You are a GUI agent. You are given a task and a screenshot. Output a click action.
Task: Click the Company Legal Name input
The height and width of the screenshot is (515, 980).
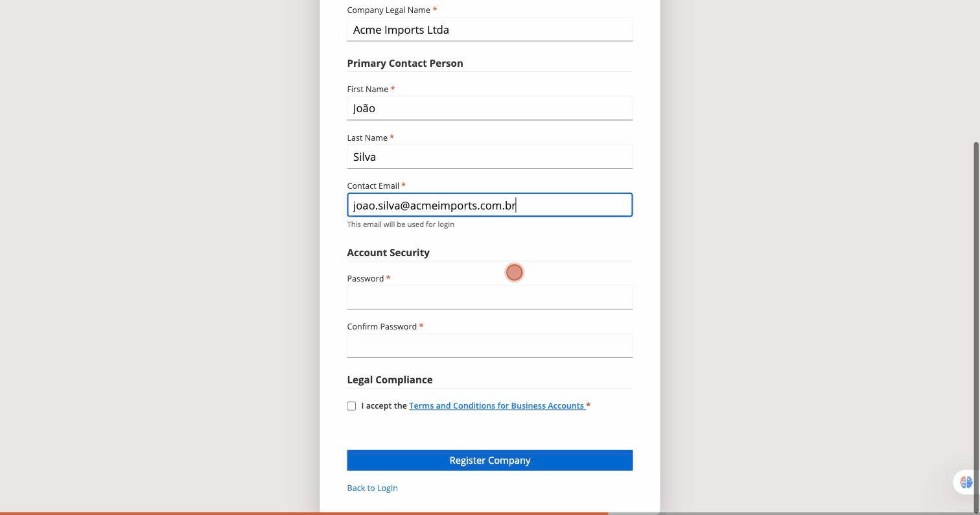point(489,29)
